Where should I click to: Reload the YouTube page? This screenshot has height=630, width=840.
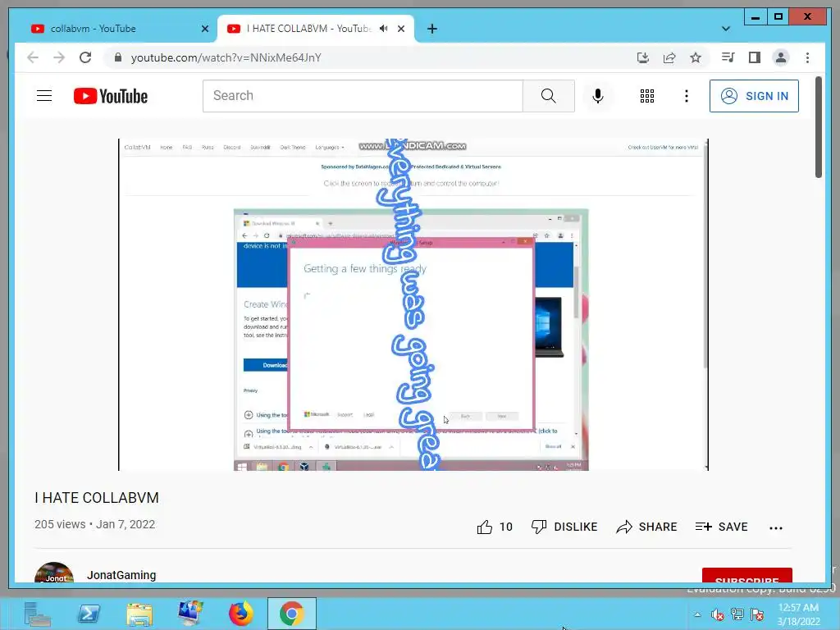[85, 57]
